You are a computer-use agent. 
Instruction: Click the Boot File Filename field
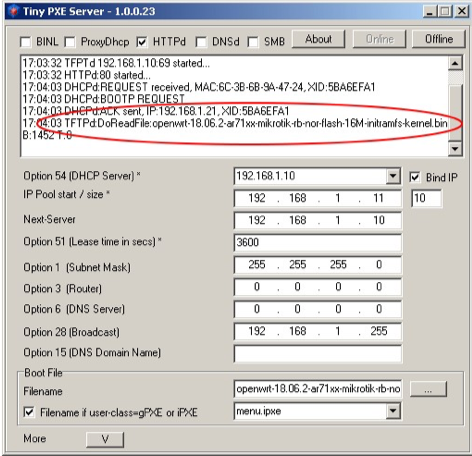(318, 389)
